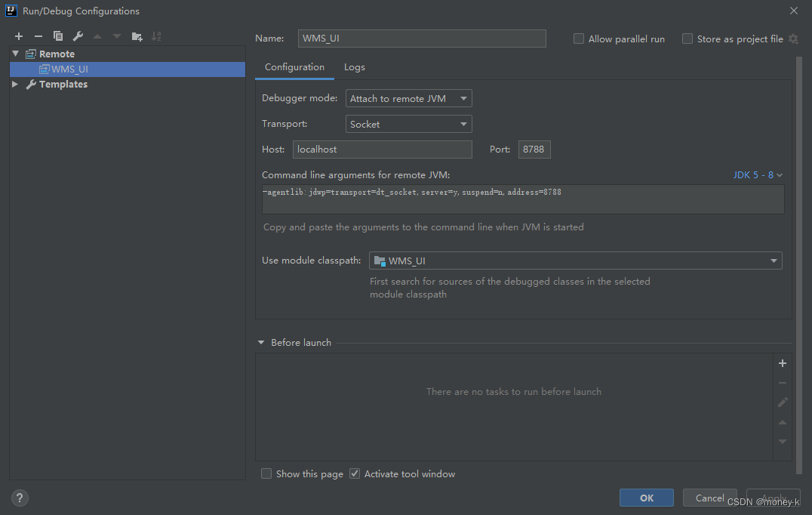Open the JDK 5 - 8 selector
This screenshot has width=812, height=515.
pyautogui.click(x=757, y=174)
